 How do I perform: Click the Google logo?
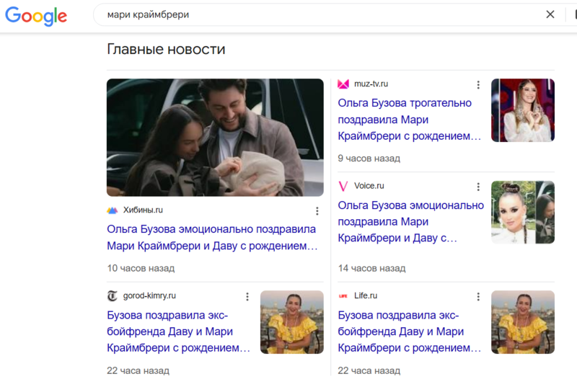point(36,16)
